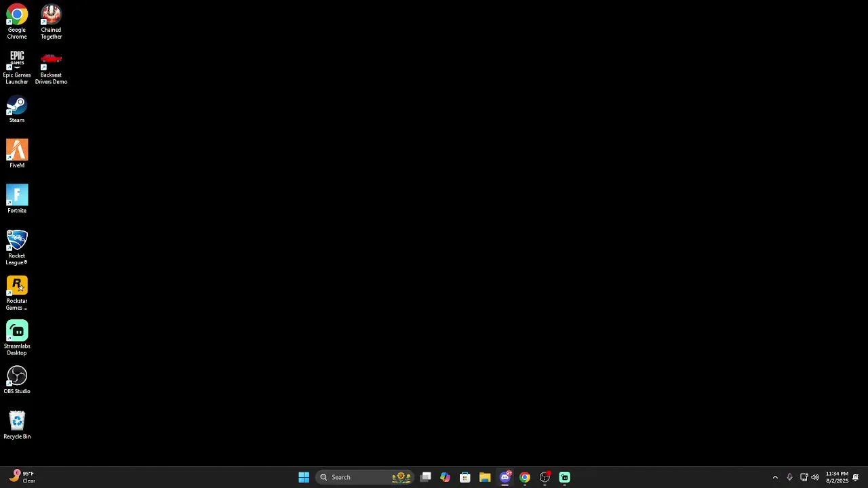This screenshot has width=868, height=488.
Task: Click the microphone tray icon
Action: tap(789, 477)
